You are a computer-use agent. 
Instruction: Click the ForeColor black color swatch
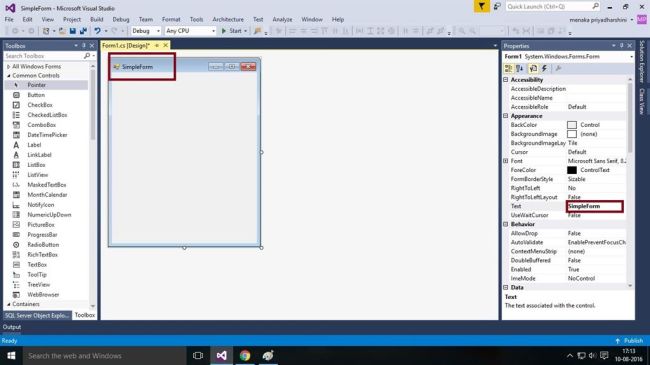tap(572, 170)
